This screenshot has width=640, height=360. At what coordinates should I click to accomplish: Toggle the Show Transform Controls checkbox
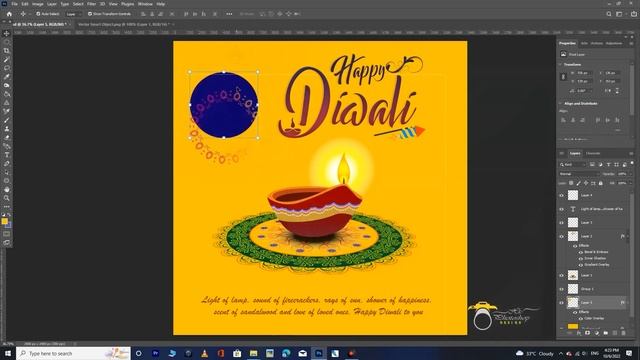pos(90,14)
